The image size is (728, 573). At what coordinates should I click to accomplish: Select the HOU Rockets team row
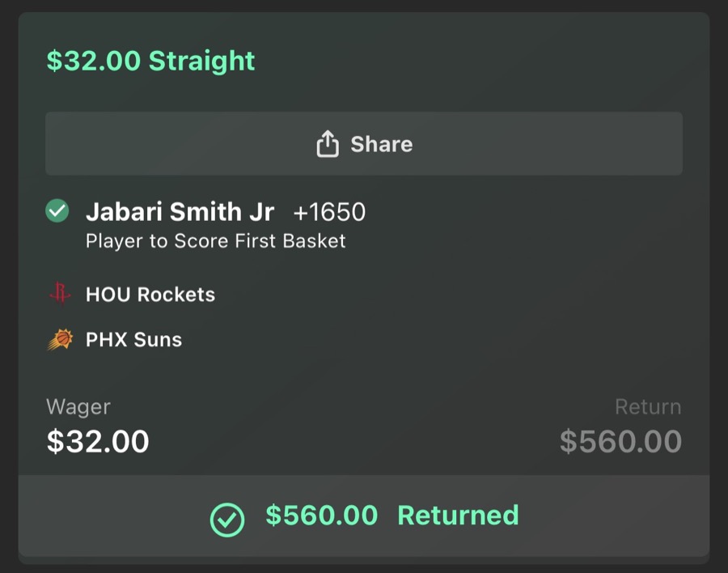click(x=150, y=294)
